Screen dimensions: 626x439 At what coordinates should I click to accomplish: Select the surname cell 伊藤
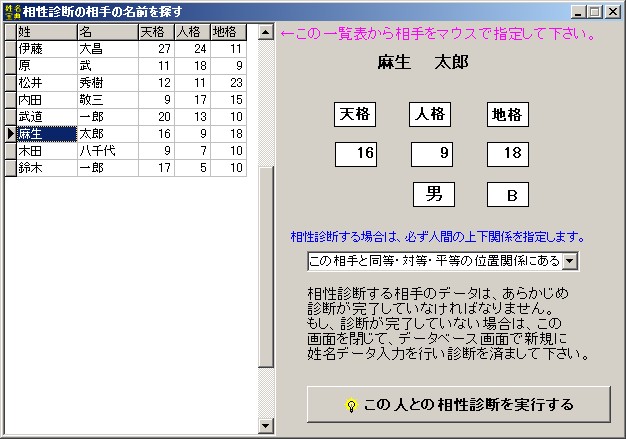[x=47, y=49]
